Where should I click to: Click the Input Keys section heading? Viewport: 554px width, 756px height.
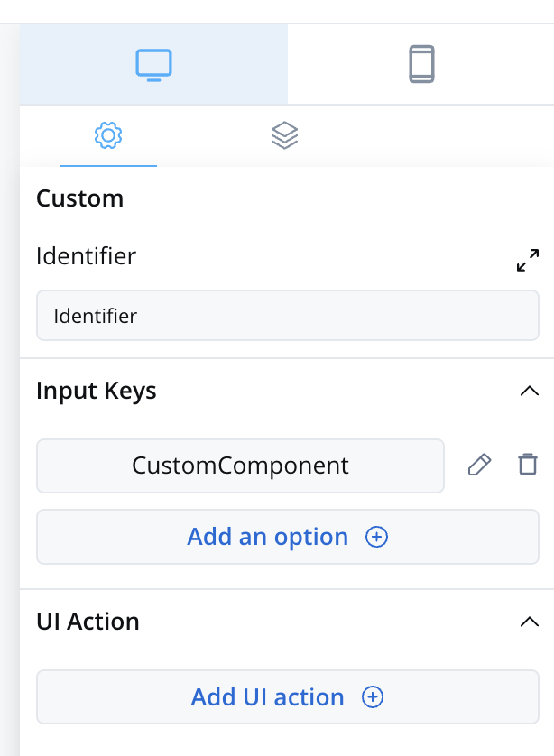(x=97, y=391)
